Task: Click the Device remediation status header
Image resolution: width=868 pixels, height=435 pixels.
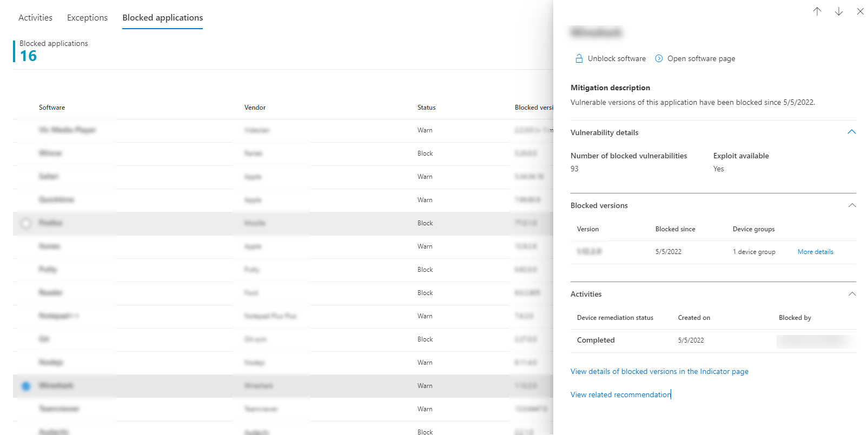Action: pyautogui.click(x=615, y=318)
